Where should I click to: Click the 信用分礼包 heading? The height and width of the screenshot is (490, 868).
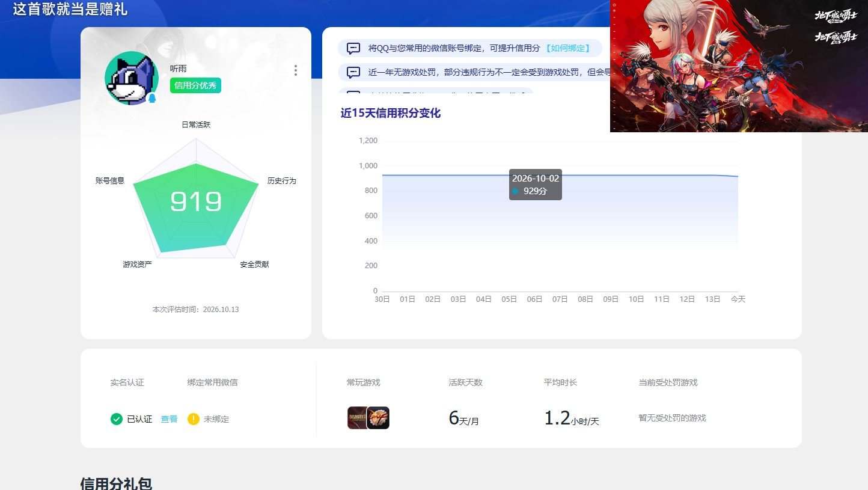pos(116,483)
